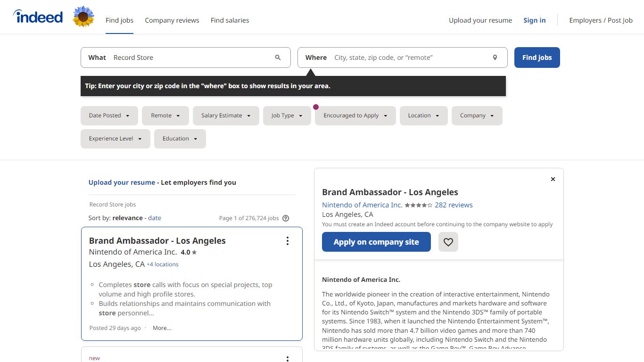Click the 'Posted 29 days ago' text
The image size is (644, 362).
click(115, 328)
